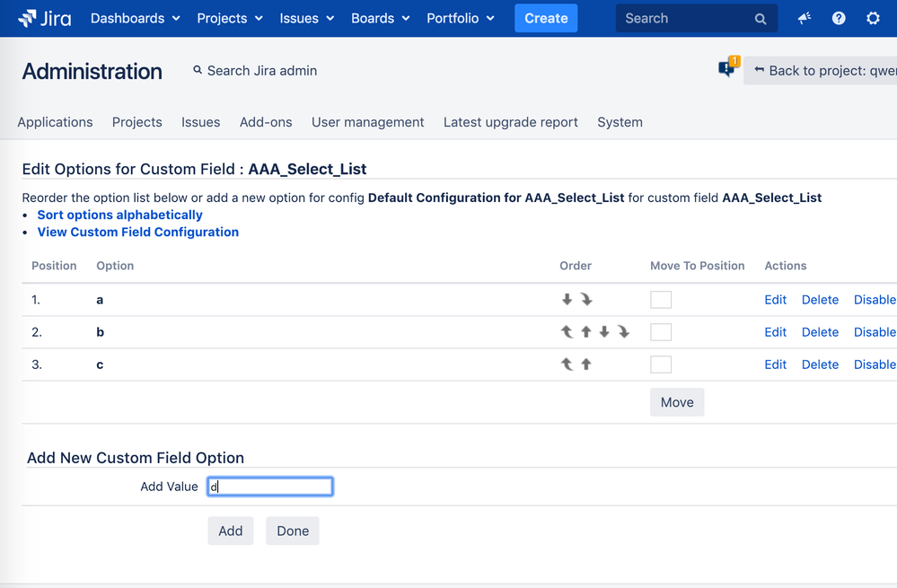Expand the Boards dropdown
Viewport: 897px width, 588px height.
click(x=381, y=18)
